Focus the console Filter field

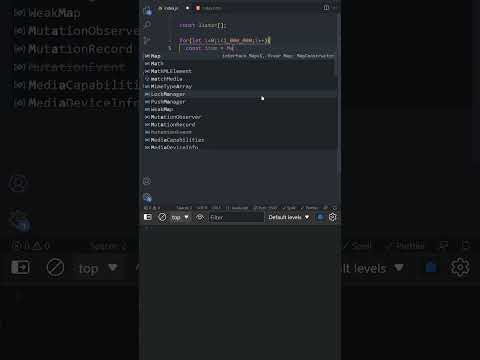(236, 218)
